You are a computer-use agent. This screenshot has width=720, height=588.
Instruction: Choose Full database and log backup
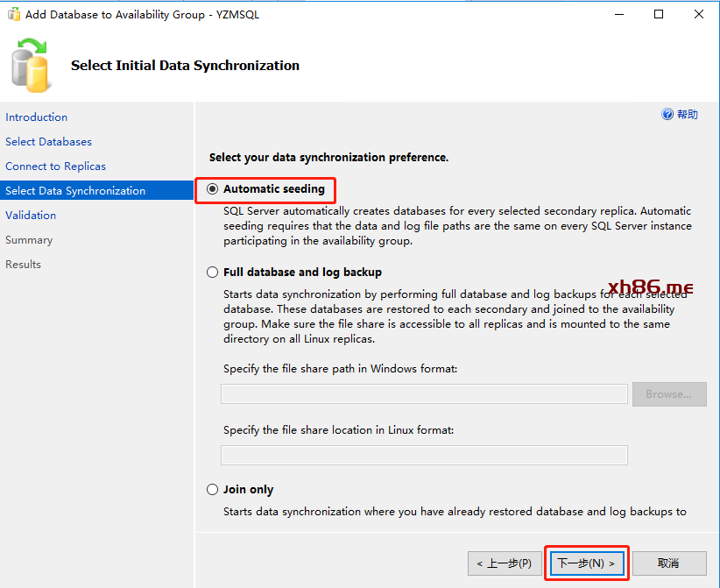click(213, 273)
